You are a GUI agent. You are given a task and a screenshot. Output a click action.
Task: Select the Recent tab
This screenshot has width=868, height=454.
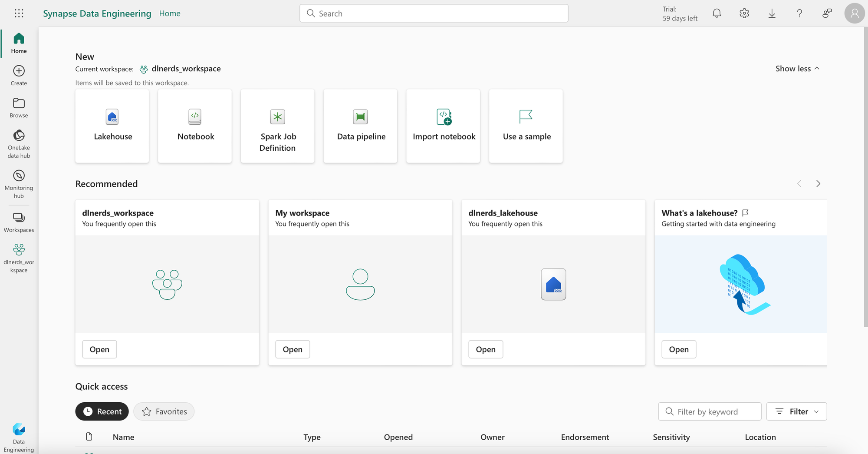(x=102, y=411)
